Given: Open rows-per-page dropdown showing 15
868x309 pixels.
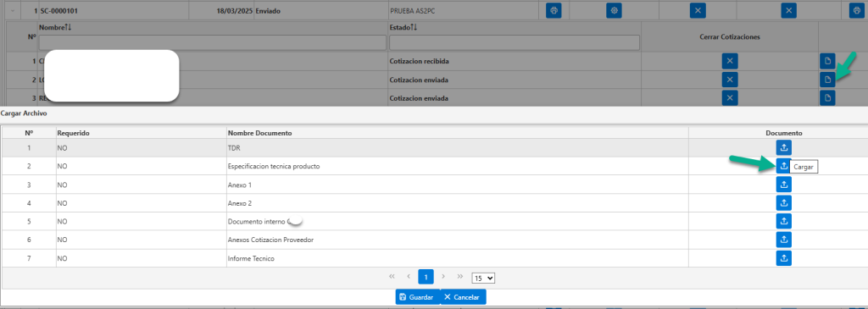Looking at the screenshot, I should [482, 278].
